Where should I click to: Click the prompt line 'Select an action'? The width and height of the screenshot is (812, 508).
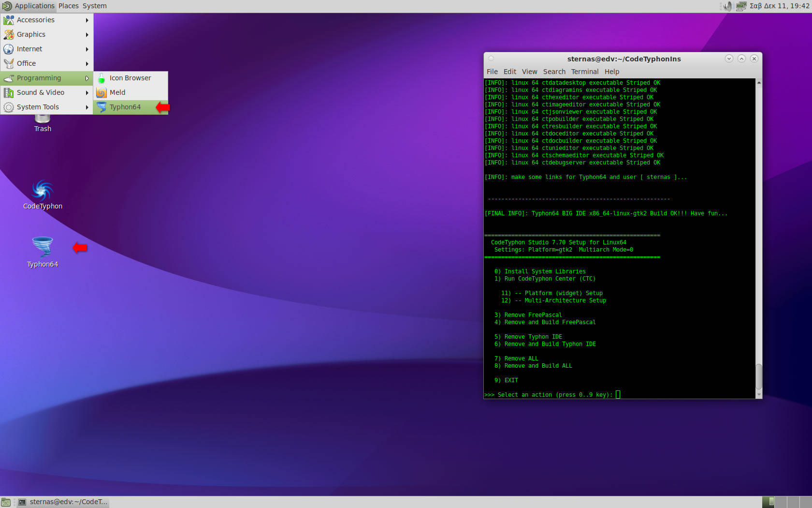coord(549,395)
